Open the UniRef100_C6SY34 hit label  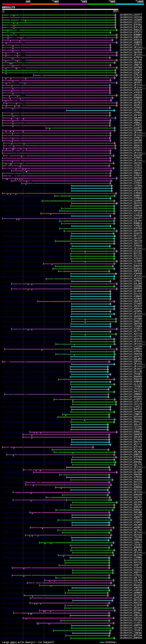click(131, 17)
